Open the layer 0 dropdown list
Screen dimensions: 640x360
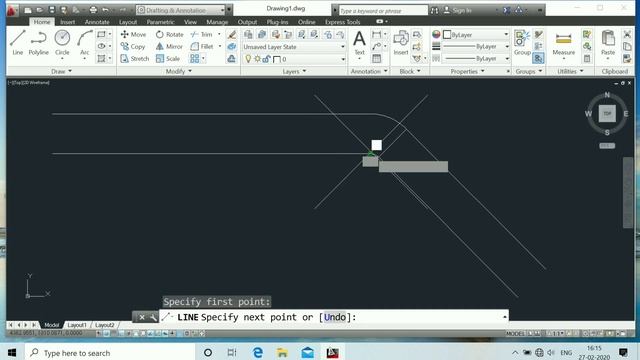click(x=294, y=59)
